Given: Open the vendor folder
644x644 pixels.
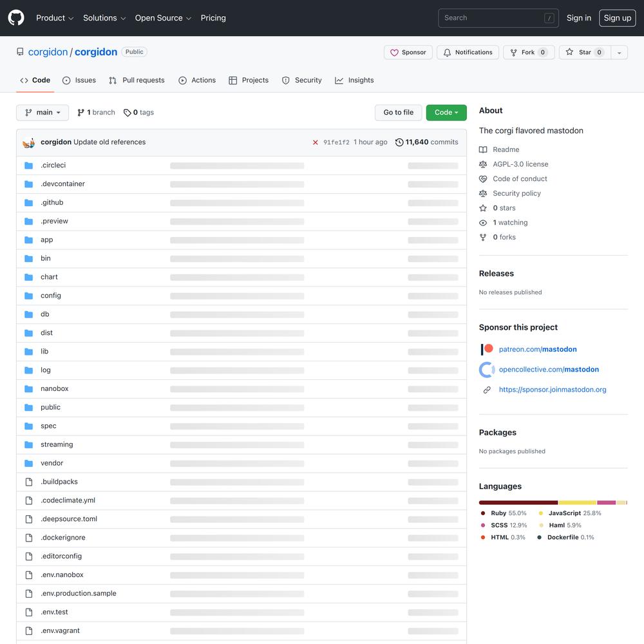Looking at the screenshot, I should 52,463.
